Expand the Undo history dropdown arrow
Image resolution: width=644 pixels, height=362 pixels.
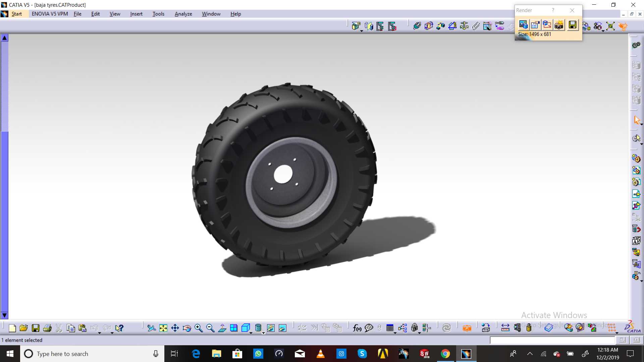click(100, 333)
